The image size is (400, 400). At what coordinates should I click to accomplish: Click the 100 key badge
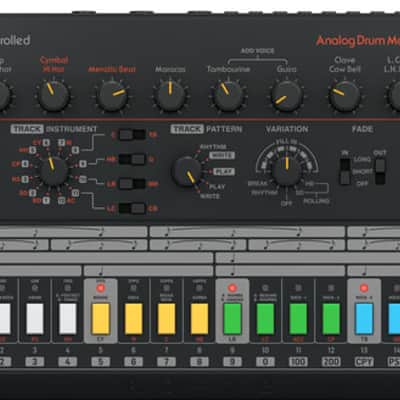(298, 362)
